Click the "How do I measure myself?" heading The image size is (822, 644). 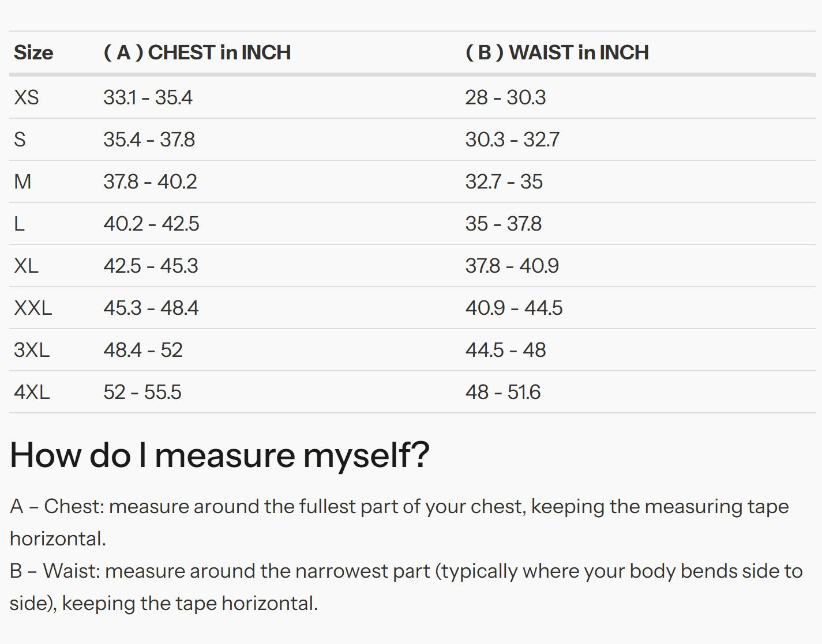220,455
